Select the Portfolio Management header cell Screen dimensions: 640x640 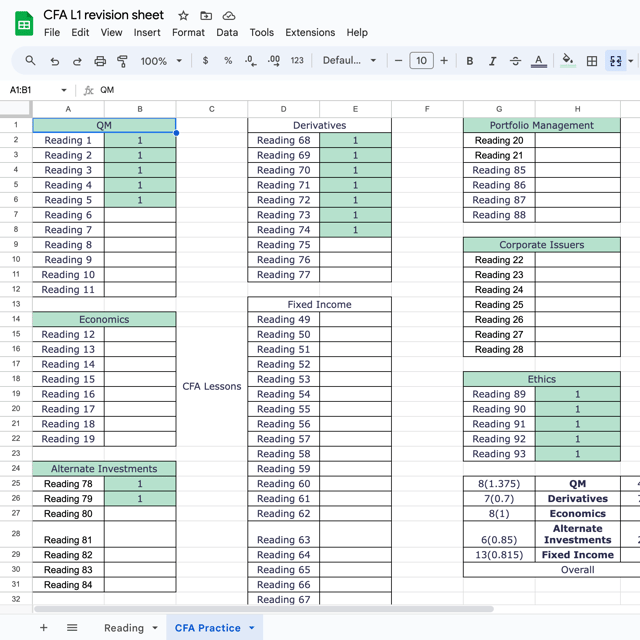tap(542, 125)
